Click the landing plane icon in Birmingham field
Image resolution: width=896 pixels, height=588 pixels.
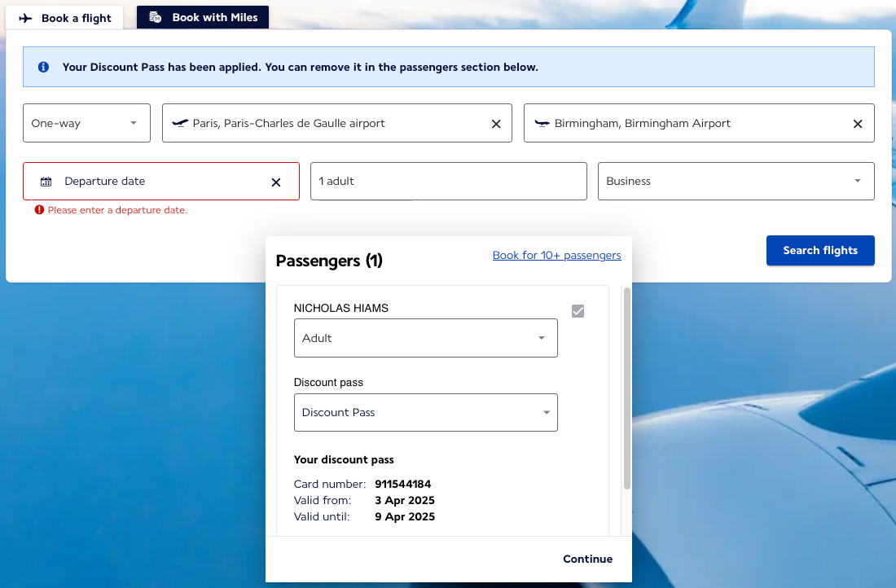click(542, 124)
